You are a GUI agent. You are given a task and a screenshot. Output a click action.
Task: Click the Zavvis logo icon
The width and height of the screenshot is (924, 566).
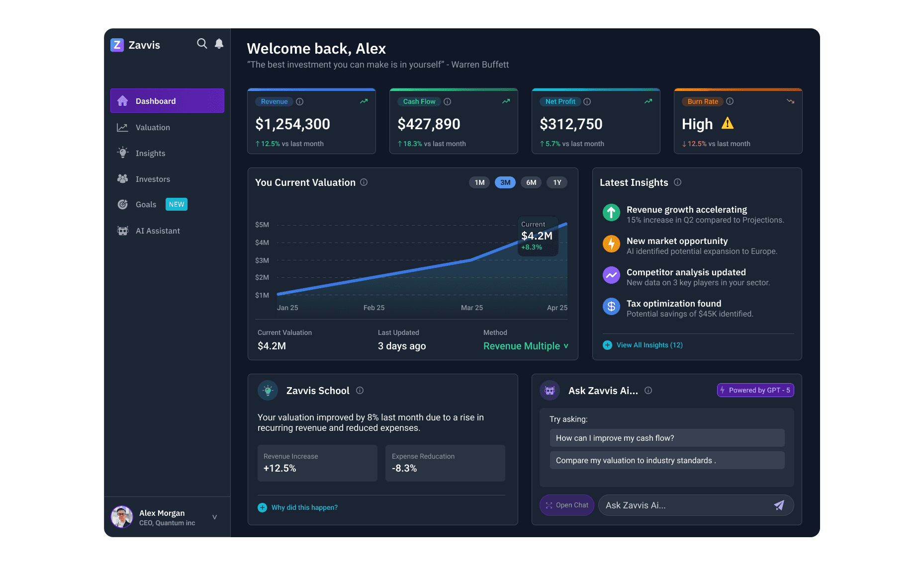tap(117, 45)
